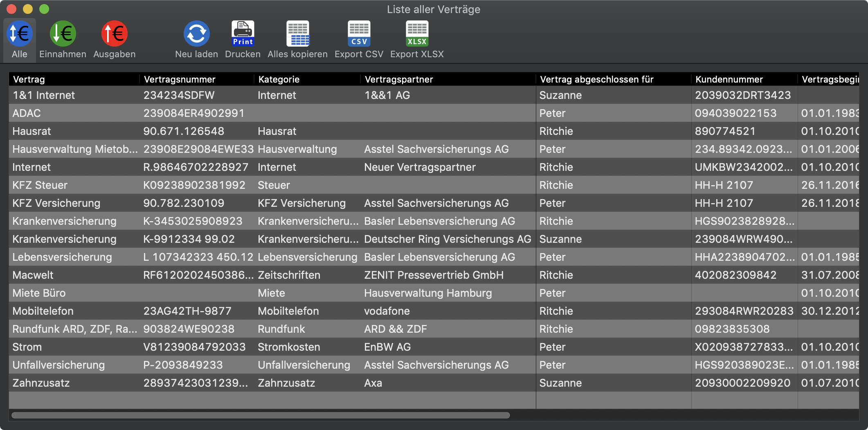Select the Miete Büro contract
Screen dimensions: 868x430
(39, 293)
